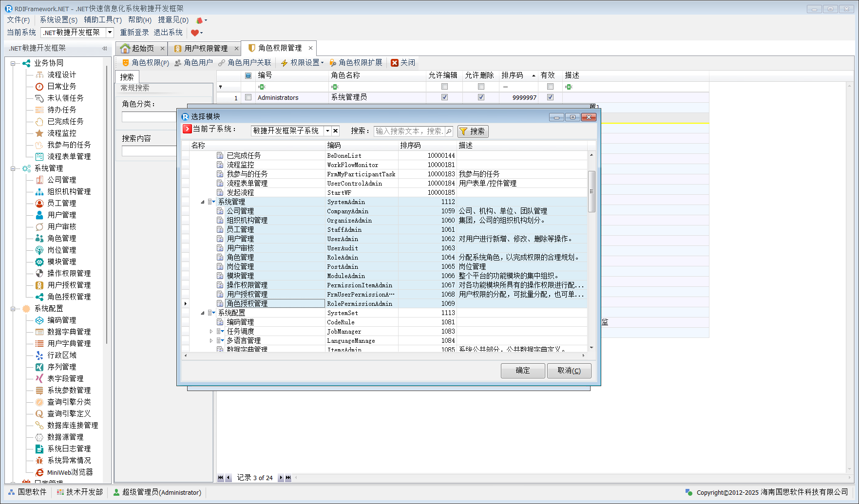Click the 日常业务 clock icon in sidebar
This screenshot has height=504, width=859.
pos(39,86)
